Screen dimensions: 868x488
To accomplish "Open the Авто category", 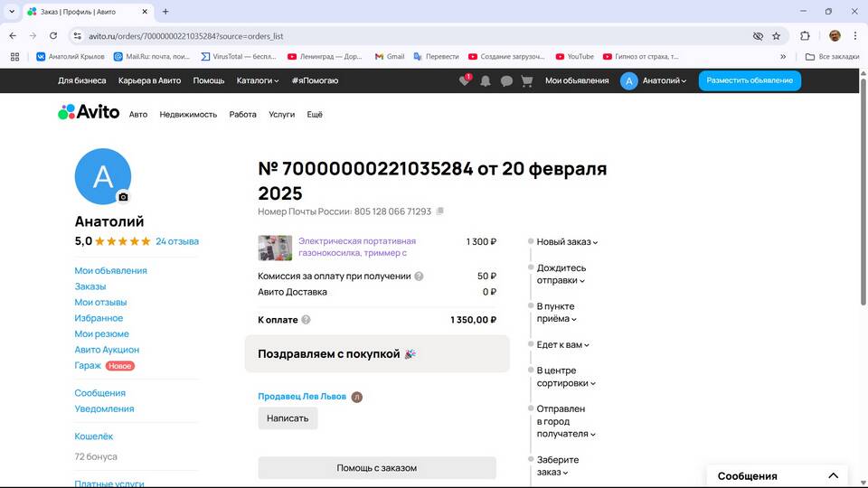I will [x=137, y=115].
